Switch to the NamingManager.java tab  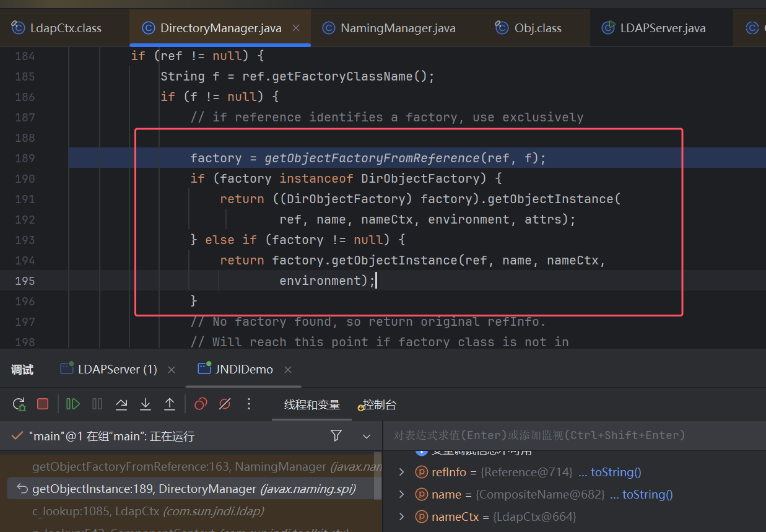click(398, 28)
